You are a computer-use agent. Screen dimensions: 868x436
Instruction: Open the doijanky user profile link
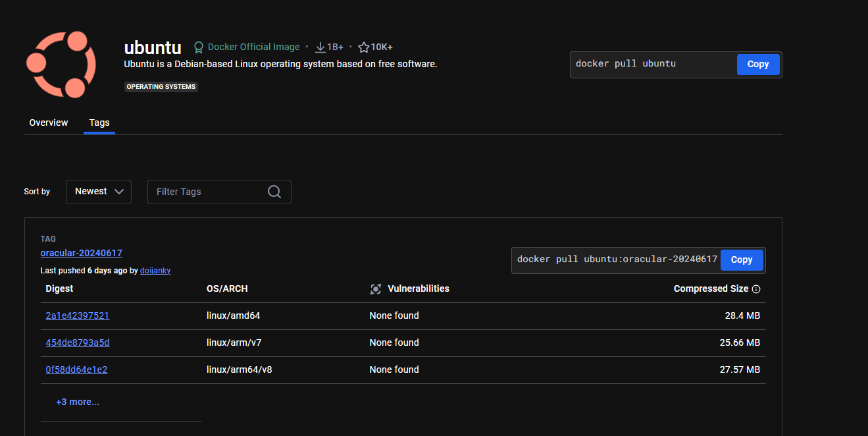pyautogui.click(x=155, y=271)
